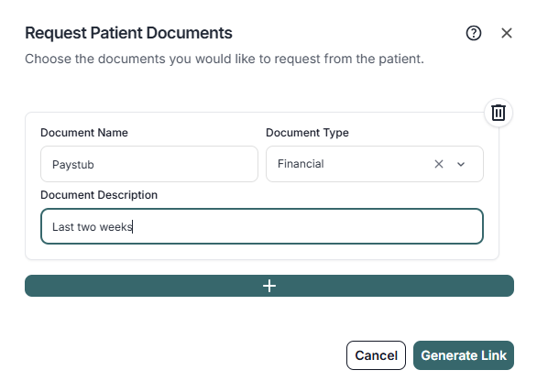Click the "Financial" value text

point(301,164)
